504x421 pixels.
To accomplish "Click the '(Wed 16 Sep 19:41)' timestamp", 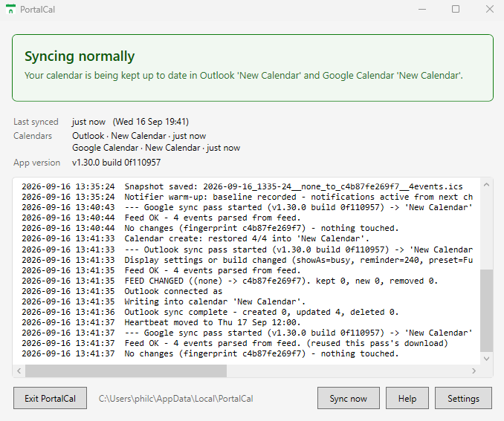I will 151,122.
